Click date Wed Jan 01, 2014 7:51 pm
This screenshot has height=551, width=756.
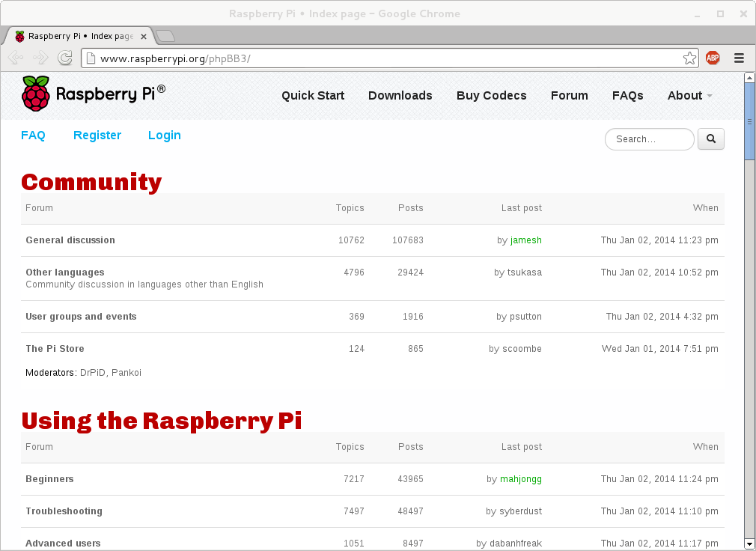[660, 349]
